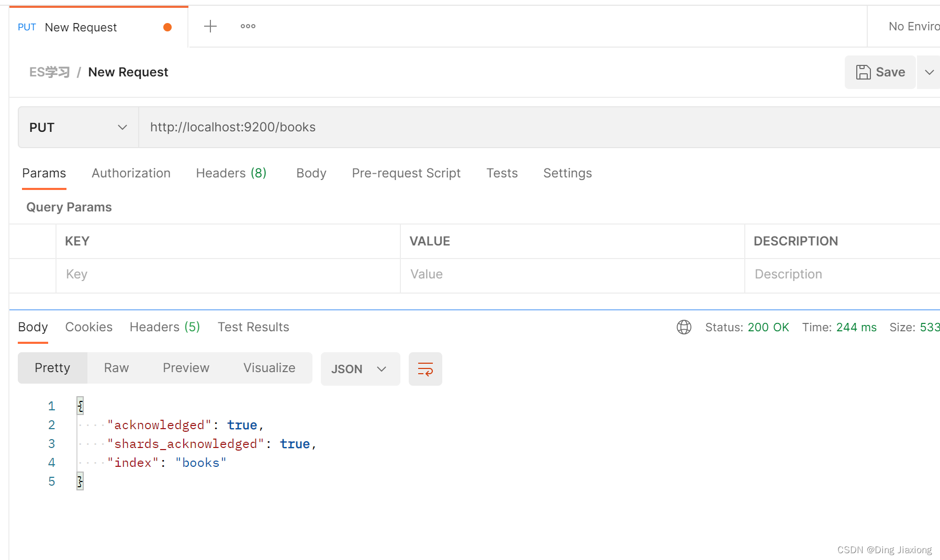The height and width of the screenshot is (560, 940).
Task: Click the New Request breadcrumb title
Action: pyautogui.click(x=128, y=72)
